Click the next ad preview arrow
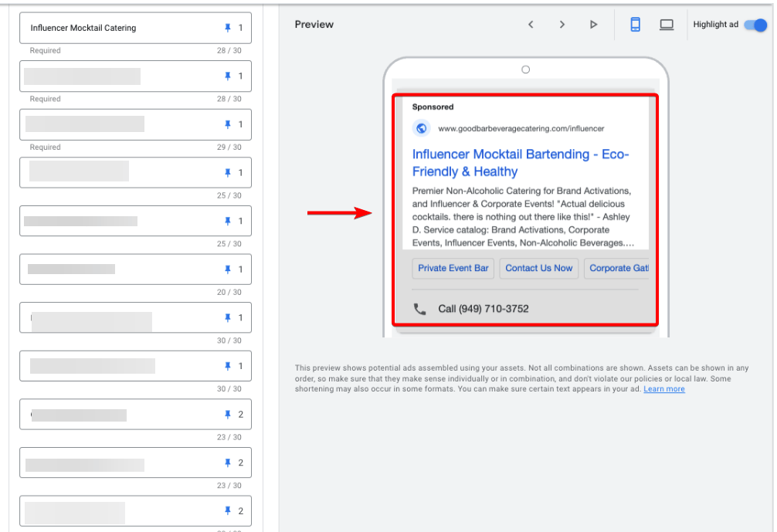This screenshot has height=532, width=777. click(x=562, y=25)
